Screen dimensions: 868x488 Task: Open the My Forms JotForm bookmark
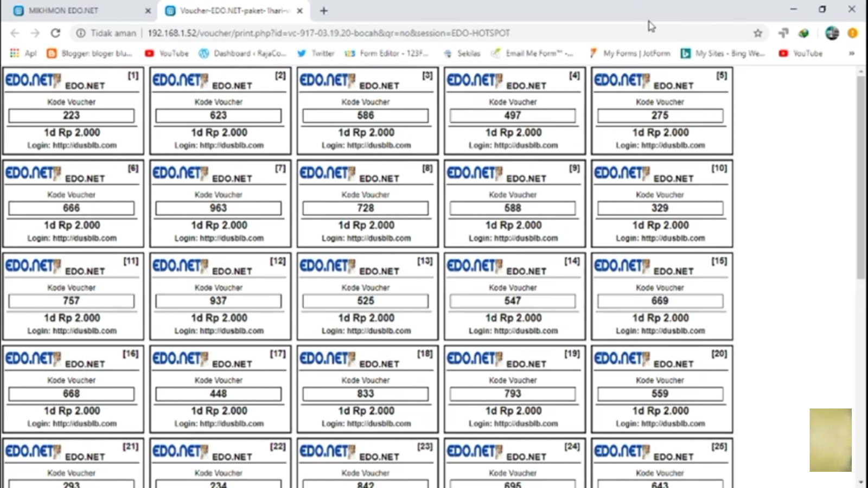[629, 53]
